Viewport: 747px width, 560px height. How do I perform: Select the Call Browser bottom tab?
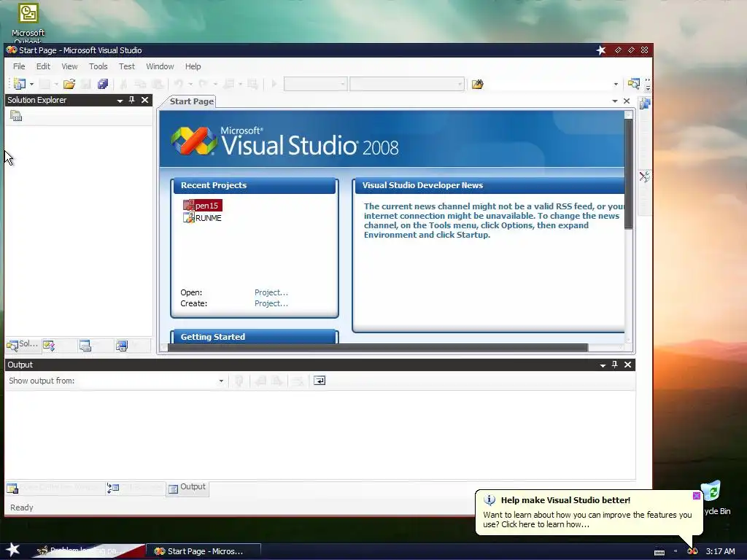point(135,488)
